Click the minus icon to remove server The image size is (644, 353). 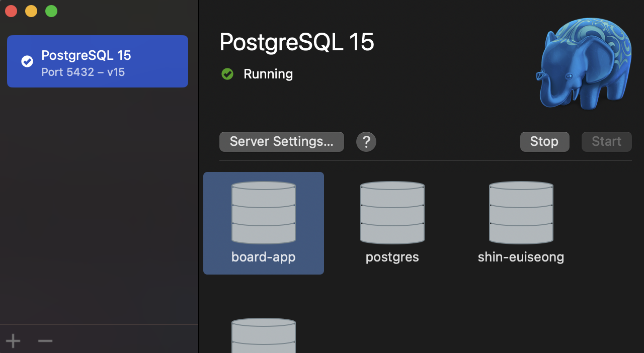click(x=45, y=341)
